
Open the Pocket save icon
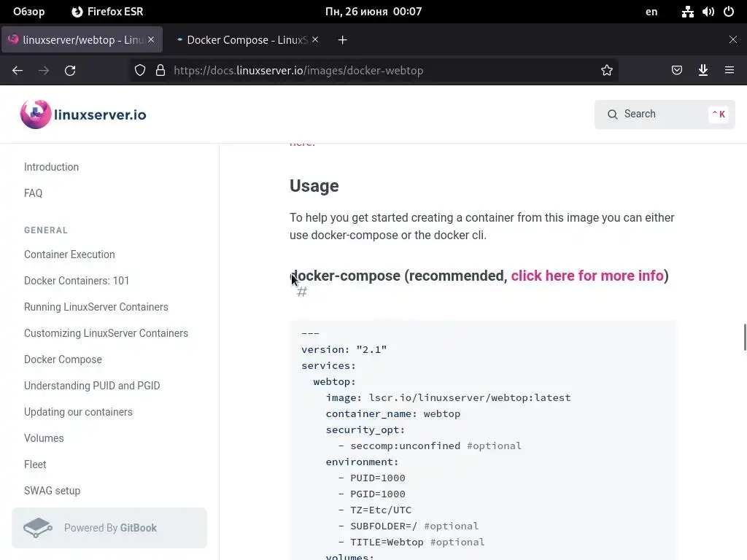pyautogui.click(x=677, y=71)
